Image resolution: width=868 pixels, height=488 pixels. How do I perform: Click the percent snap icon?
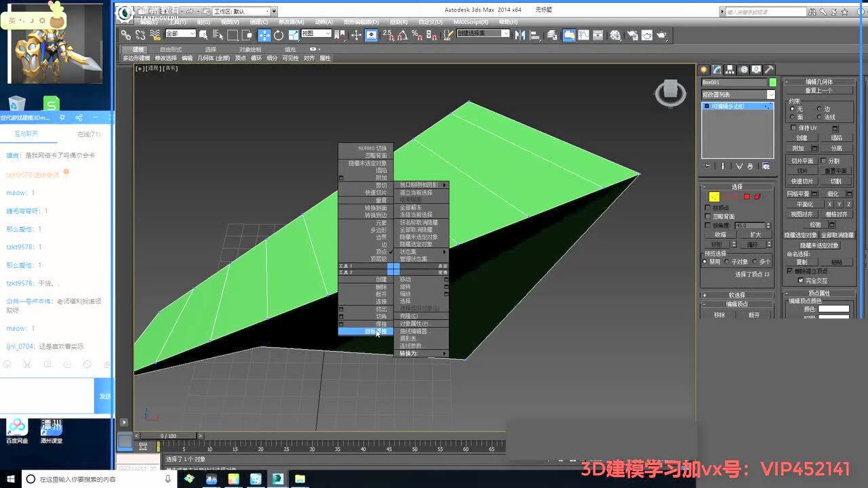pos(416,36)
